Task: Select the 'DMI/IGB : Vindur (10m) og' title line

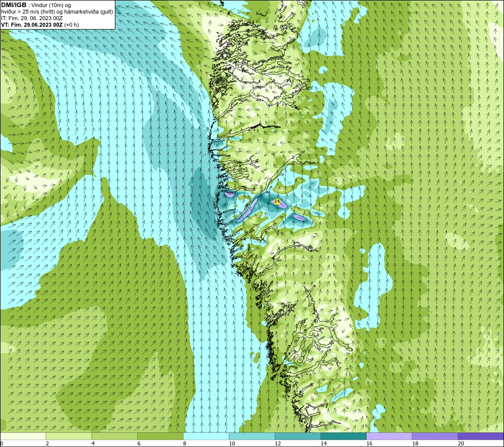Action: [x=36, y=5]
